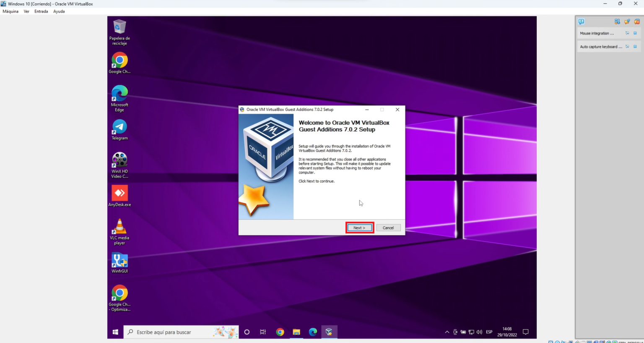Open the Ayuda menu
Image resolution: width=644 pixels, height=343 pixels.
click(x=59, y=11)
